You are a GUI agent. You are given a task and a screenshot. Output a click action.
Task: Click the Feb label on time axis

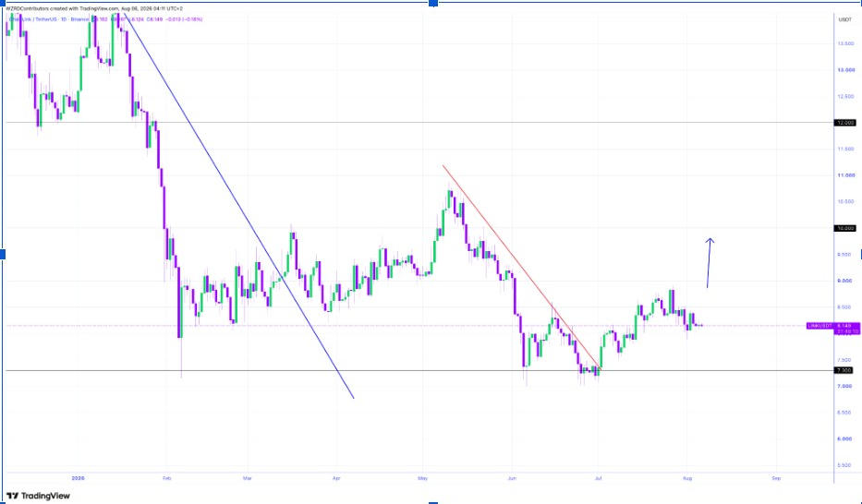pos(167,478)
